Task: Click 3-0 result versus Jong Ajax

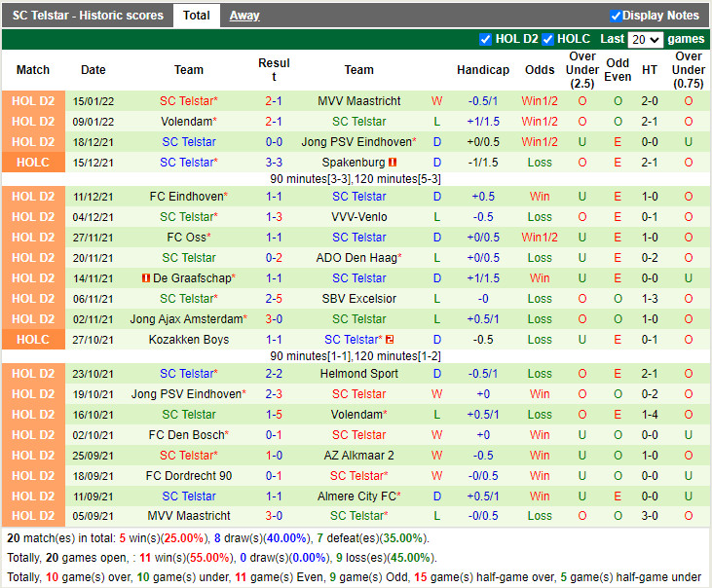Action: click(274, 319)
